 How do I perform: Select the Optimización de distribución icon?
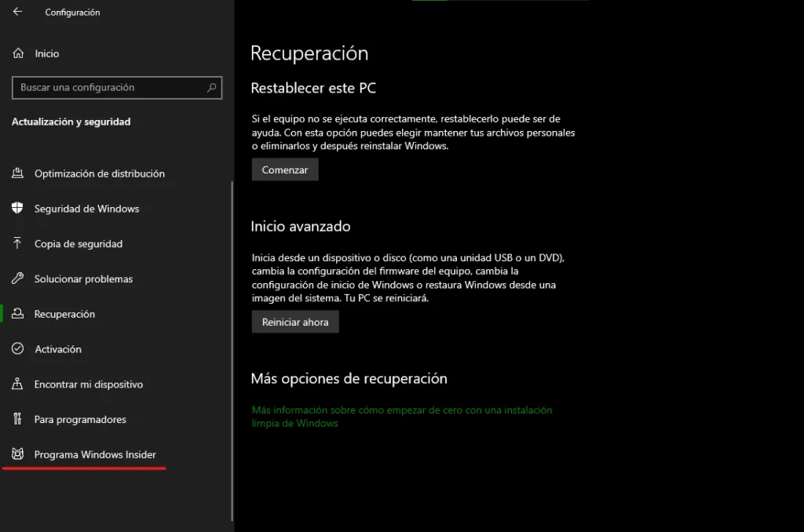pyautogui.click(x=17, y=173)
